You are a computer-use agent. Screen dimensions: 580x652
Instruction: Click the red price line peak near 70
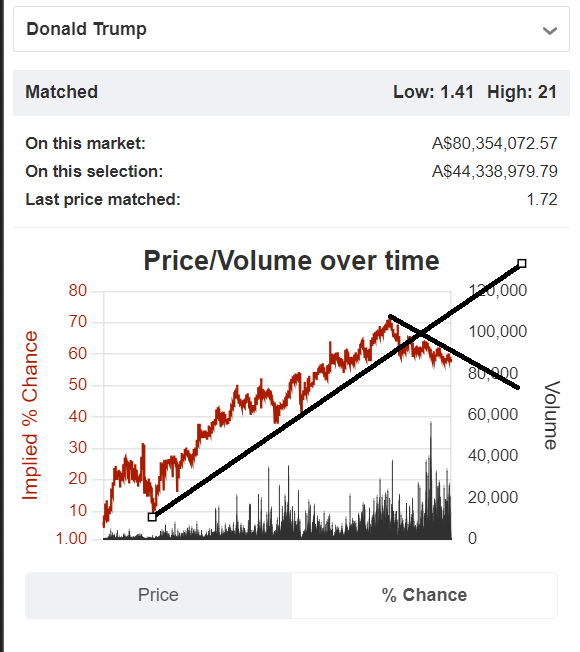[x=390, y=322]
